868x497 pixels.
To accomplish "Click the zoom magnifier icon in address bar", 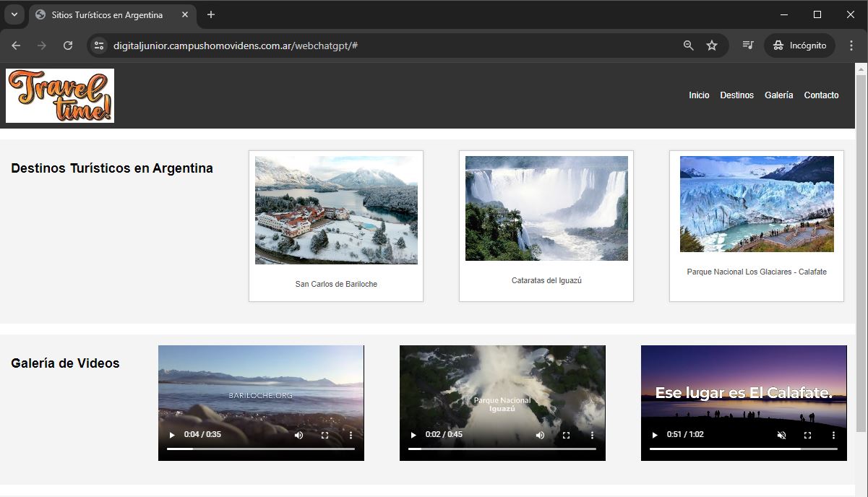I will coord(688,46).
